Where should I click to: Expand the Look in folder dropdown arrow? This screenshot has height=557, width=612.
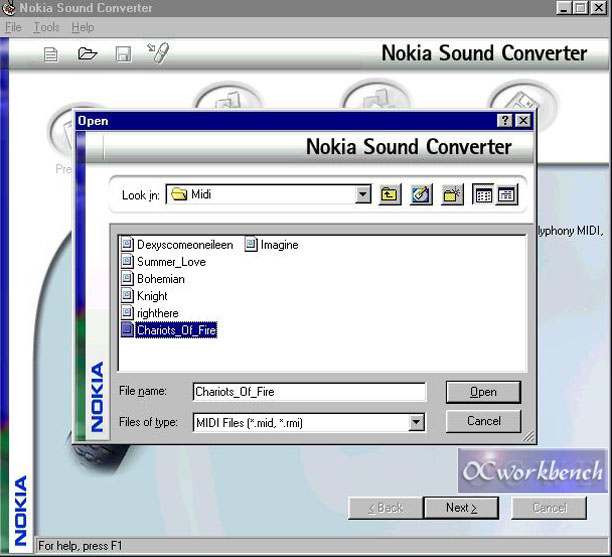363,194
